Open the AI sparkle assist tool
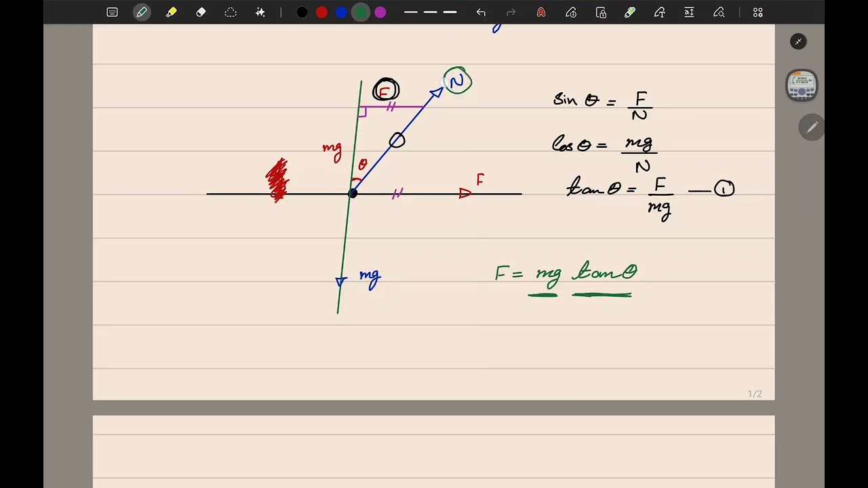 [x=260, y=12]
